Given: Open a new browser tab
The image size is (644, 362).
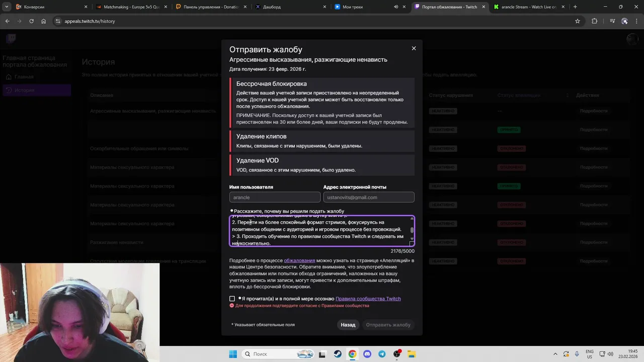Looking at the screenshot, I should point(575,7).
